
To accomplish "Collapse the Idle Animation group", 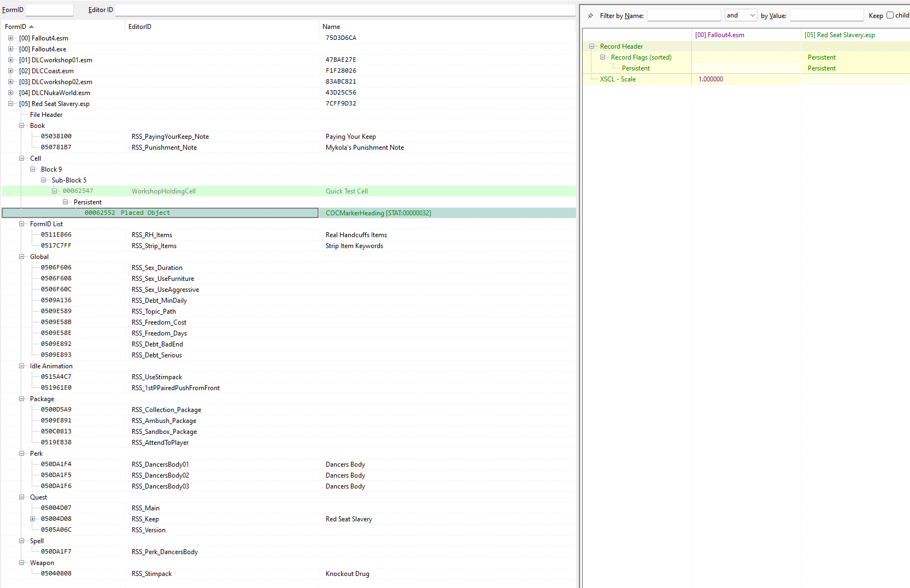I will 21,366.
